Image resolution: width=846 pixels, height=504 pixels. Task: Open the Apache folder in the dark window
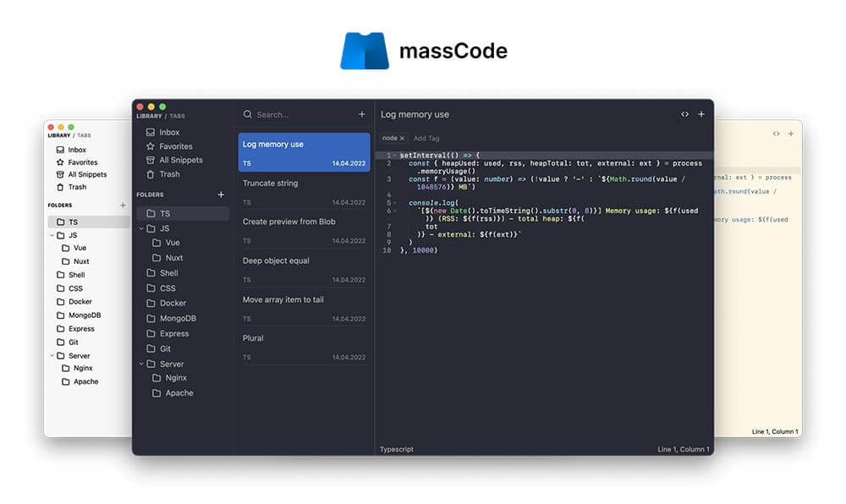(173, 393)
